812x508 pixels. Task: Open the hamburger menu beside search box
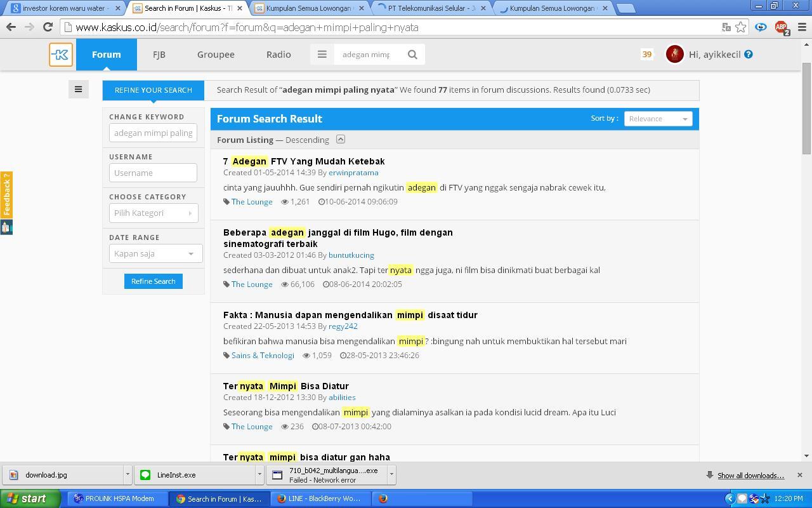coord(322,55)
